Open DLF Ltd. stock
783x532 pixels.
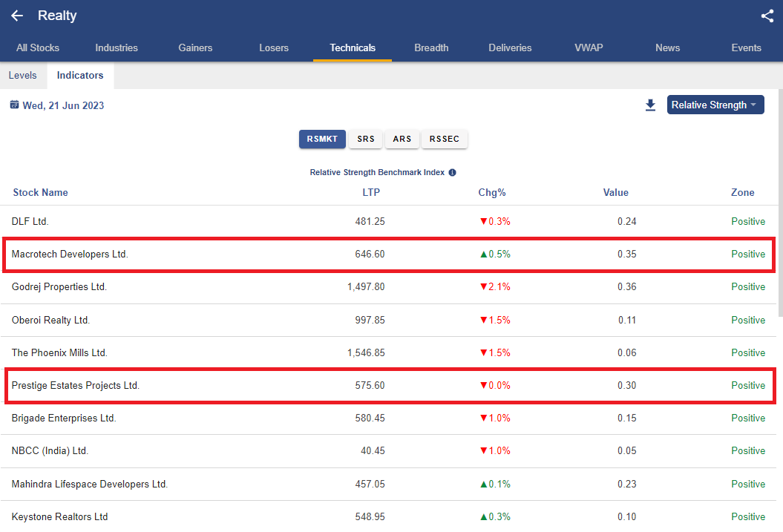[x=30, y=222]
